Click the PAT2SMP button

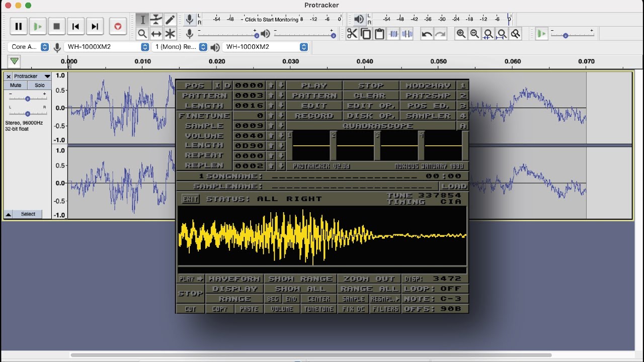point(429,96)
